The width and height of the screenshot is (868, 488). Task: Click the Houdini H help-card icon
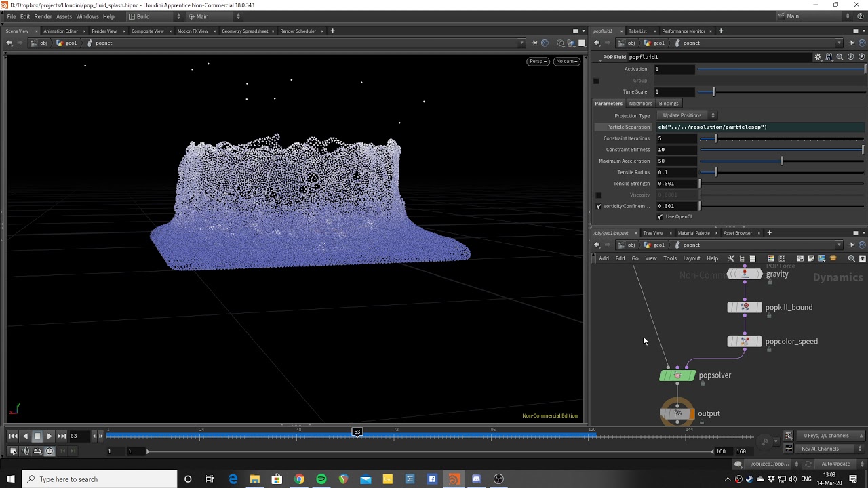pyautogui.click(x=829, y=57)
